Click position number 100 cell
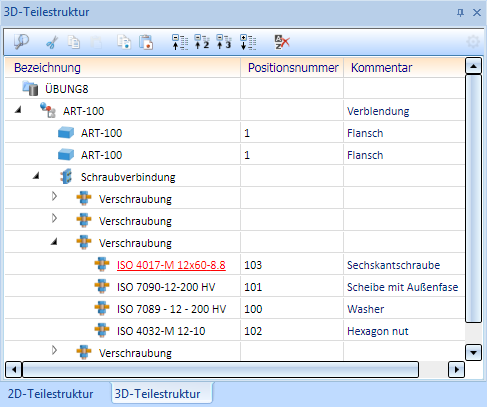This screenshot has height=407, width=487. coord(292,309)
